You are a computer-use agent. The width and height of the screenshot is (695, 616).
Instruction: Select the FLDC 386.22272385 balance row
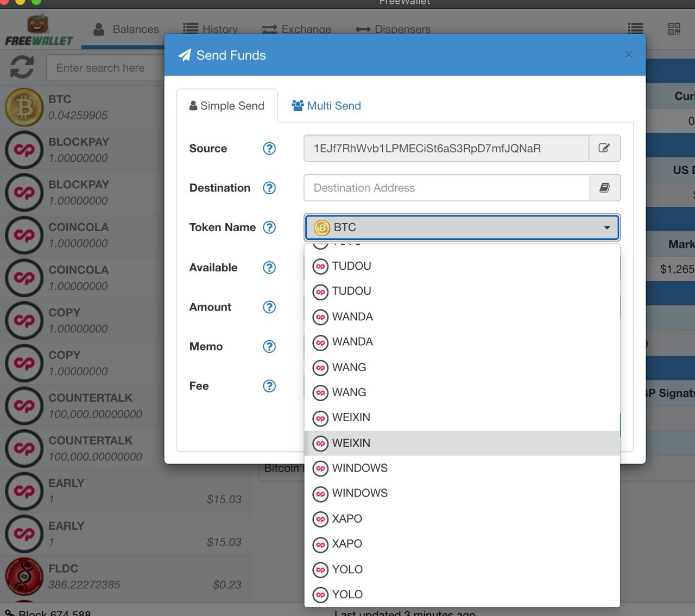tap(125, 576)
